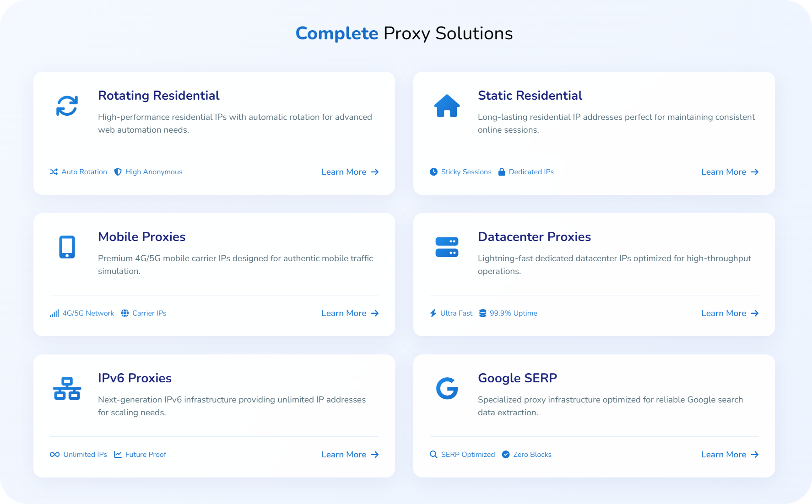Click the 99.9% Uptime feature label

coord(514,313)
